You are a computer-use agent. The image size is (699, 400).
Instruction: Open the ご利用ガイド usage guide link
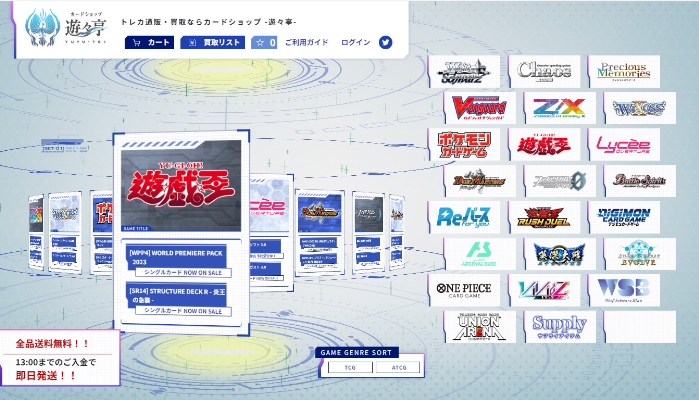click(x=307, y=42)
